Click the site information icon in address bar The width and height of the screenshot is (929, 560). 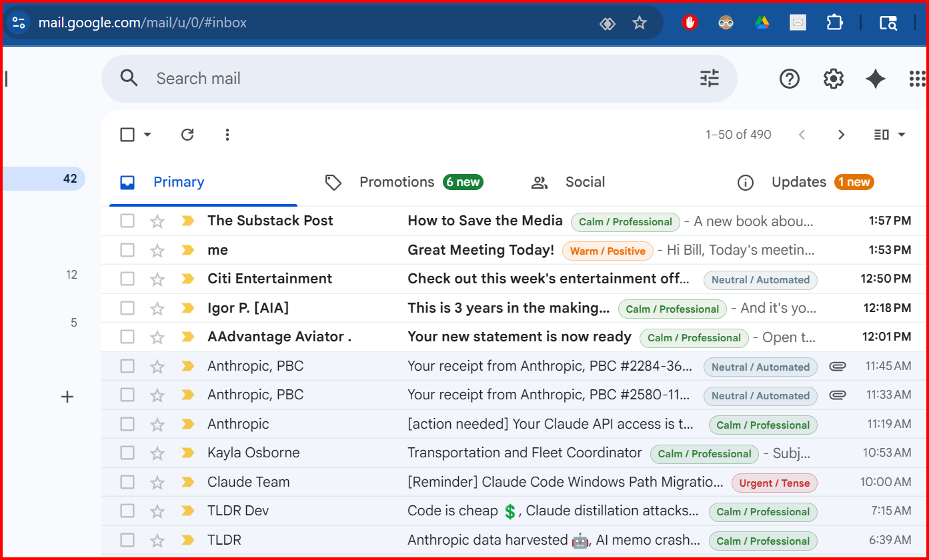point(19,23)
